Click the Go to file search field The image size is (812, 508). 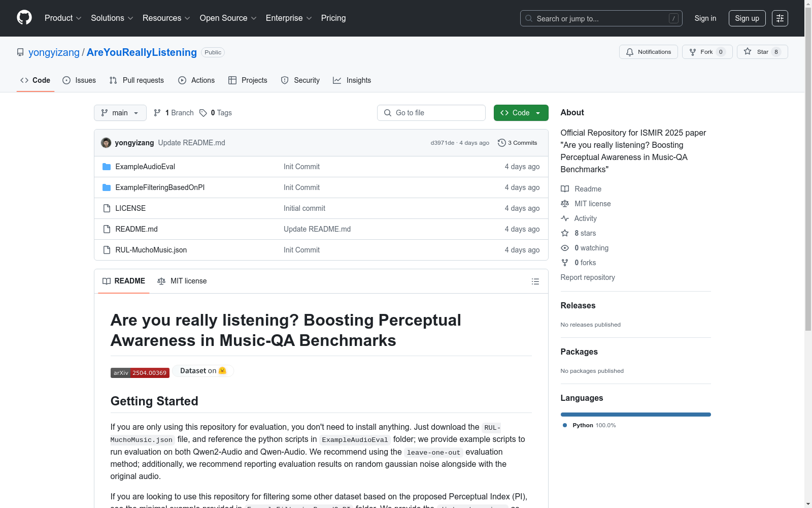tap(431, 113)
